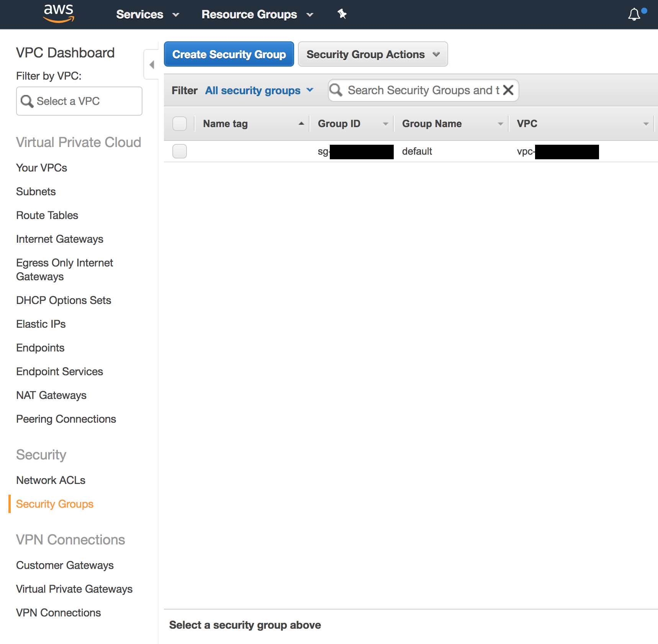Open Internet Gateways in the sidebar
The image size is (658, 644).
pyautogui.click(x=60, y=239)
